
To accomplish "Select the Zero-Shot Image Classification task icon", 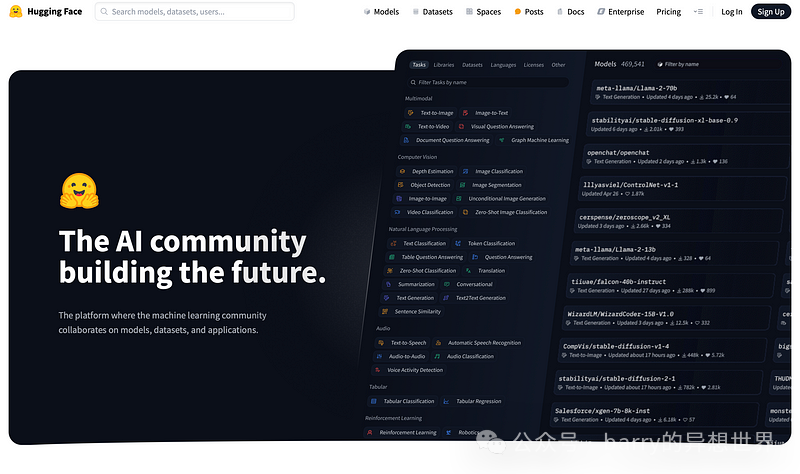I will click(x=465, y=212).
